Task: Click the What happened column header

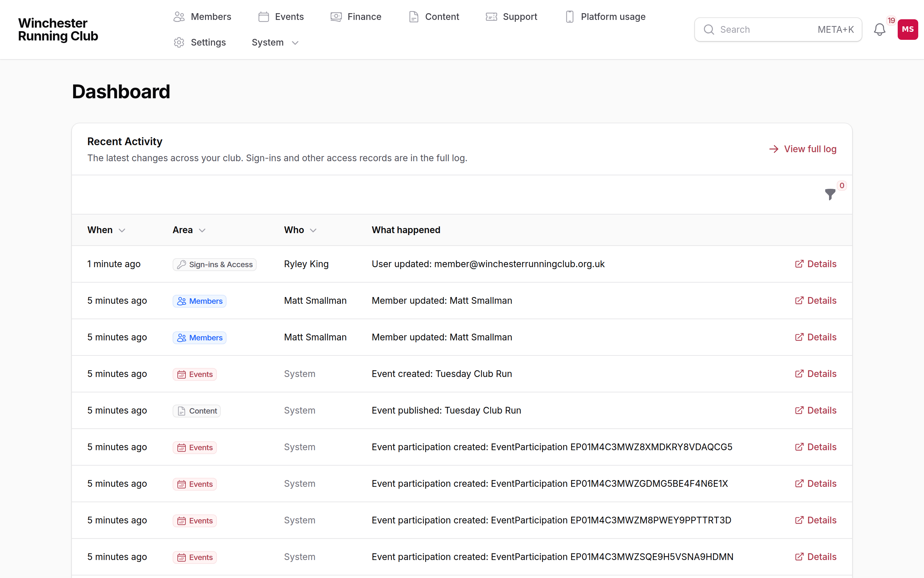Action: coord(406,230)
